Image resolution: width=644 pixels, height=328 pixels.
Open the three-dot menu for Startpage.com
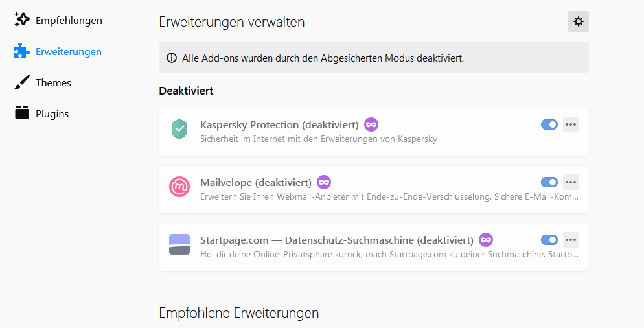click(x=571, y=240)
